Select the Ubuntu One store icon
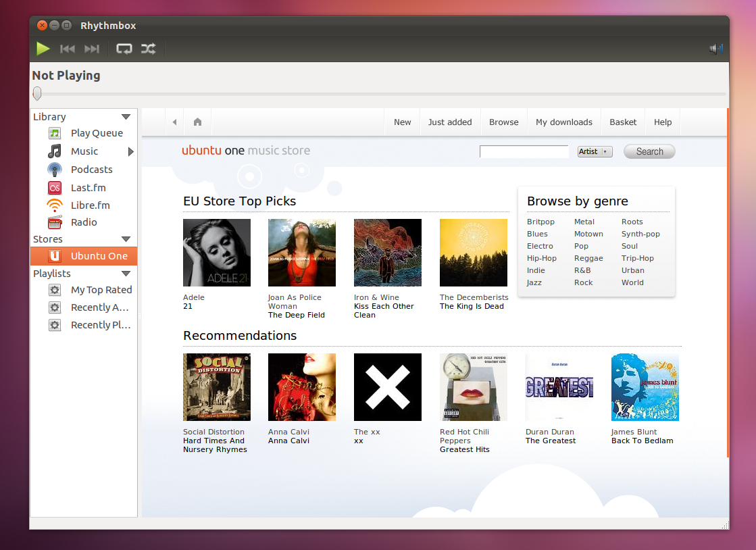This screenshot has height=550, width=756. pos(55,256)
